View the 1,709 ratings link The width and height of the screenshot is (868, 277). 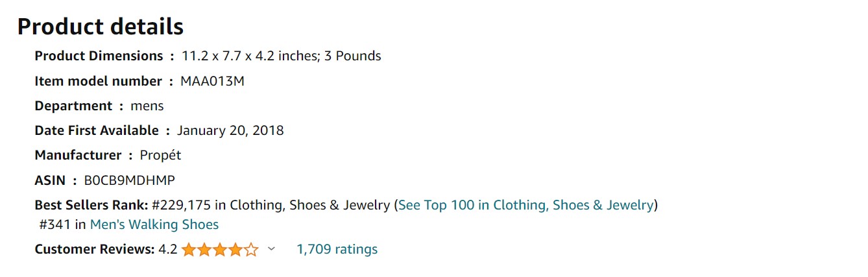(x=337, y=249)
